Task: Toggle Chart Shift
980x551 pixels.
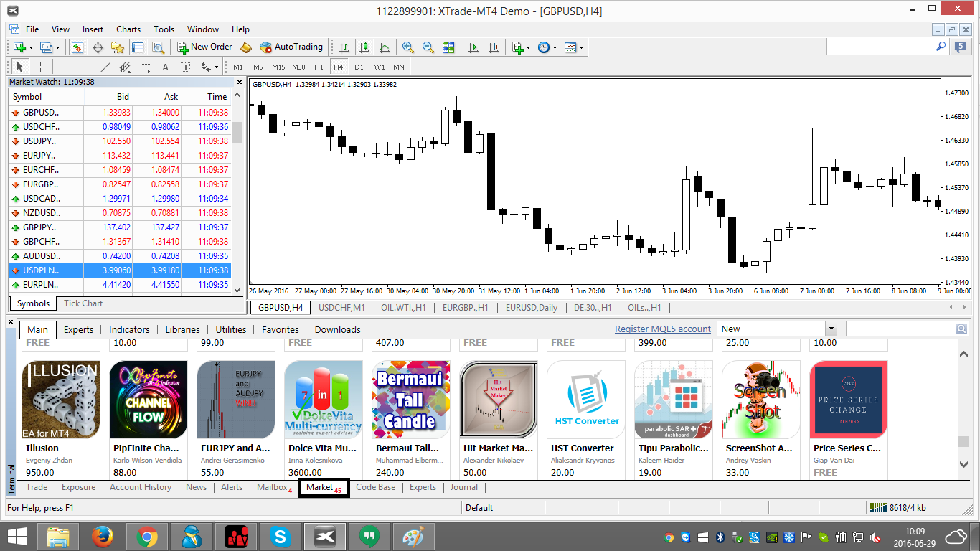Action: pos(494,47)
